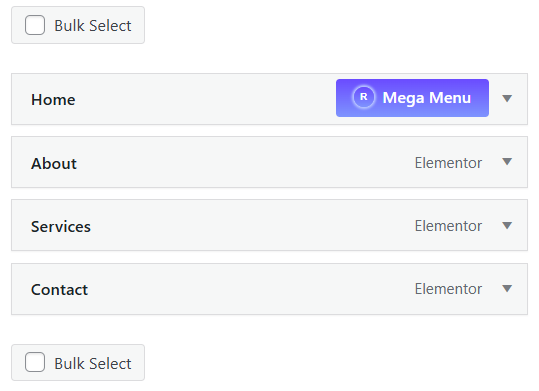Screen dimensions: 539x391
Task: Open Mega Menu for the Home item
Action: [x=412, y=98]
